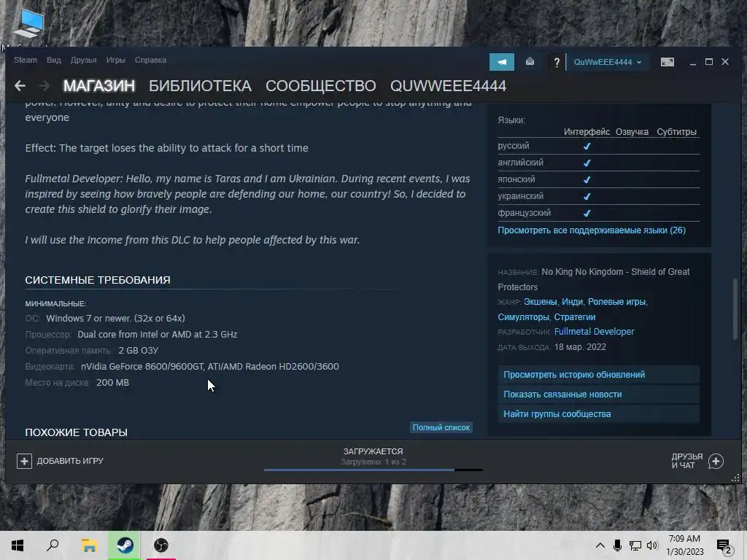Switch to Big Picture mode icon
The image size is (747, 560).
pos(667,62)
